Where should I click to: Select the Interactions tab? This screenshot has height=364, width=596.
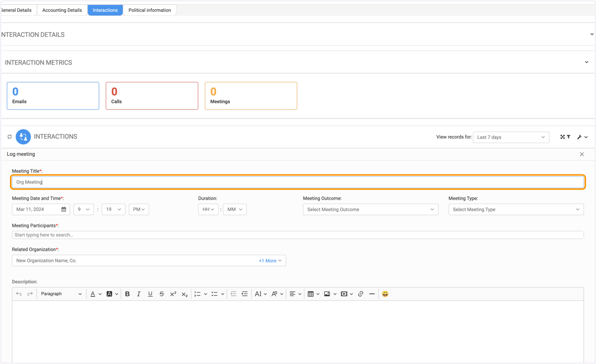105,10
